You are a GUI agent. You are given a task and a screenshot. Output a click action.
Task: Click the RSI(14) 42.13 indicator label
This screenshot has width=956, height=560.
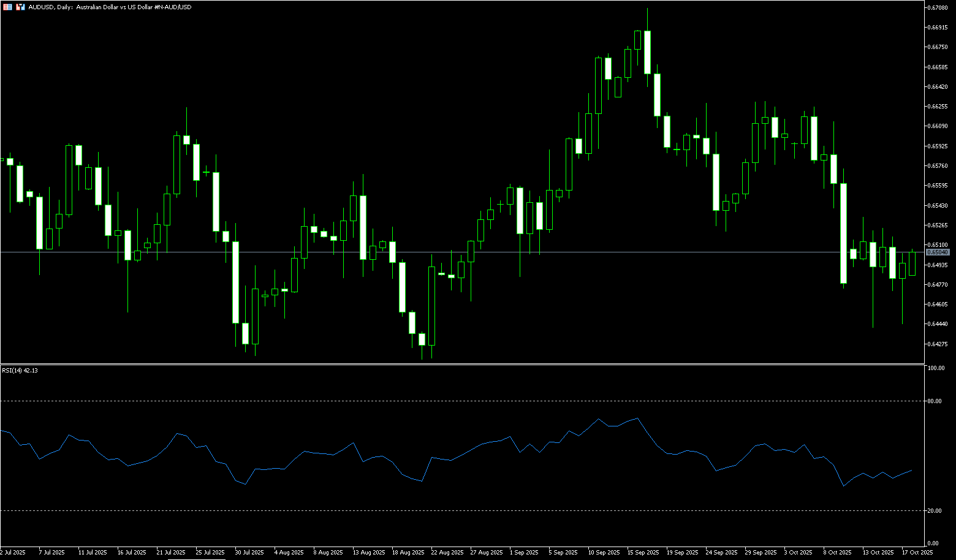[20, 371]
